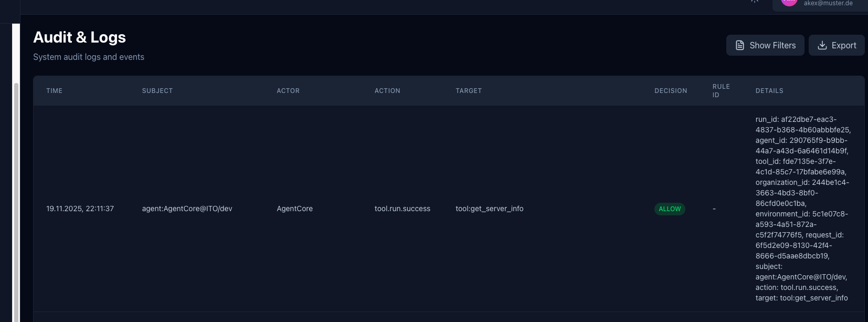The width and height of the screenshot is (868, 322).
Task: Click the Audit & Logs page heading
Action: [79, 37]
